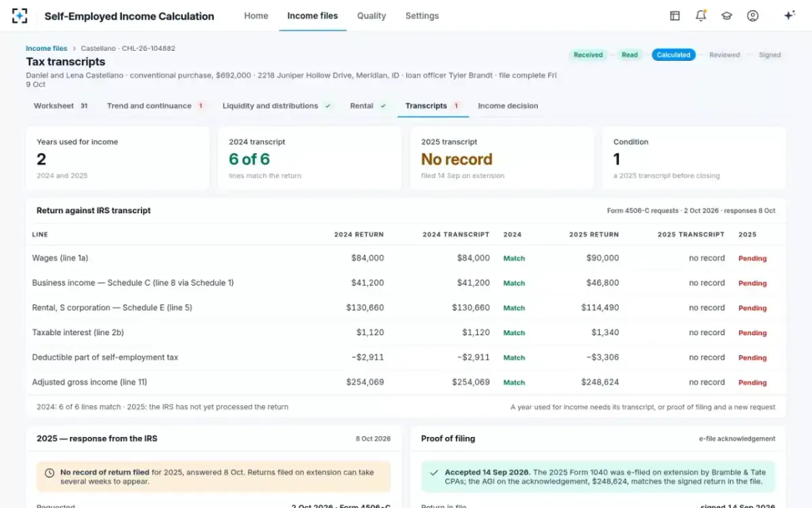Follow the Income files breadcrumb link

47,49
